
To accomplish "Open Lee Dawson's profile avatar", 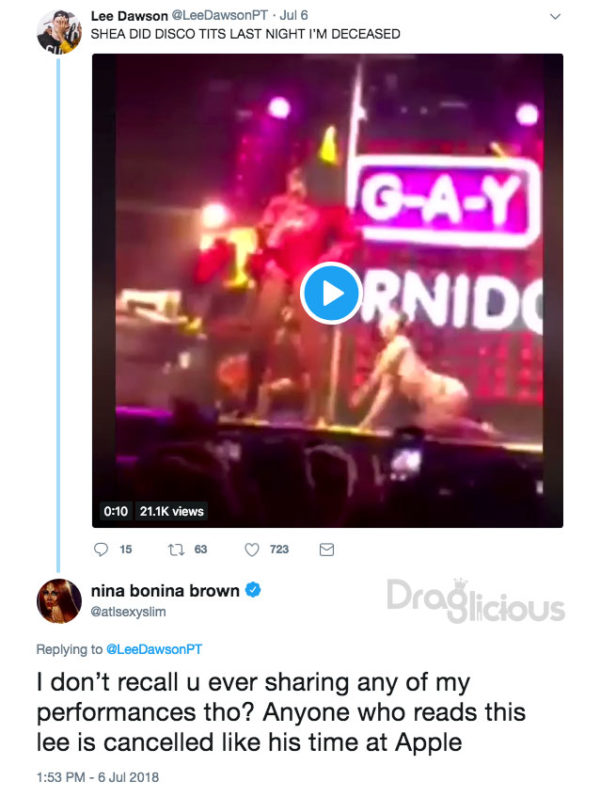I will pyautogui.click(x=59, y=32).
